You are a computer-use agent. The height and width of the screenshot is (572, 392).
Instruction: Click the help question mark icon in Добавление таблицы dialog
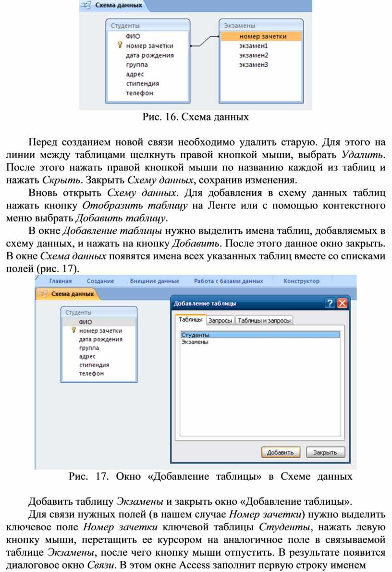pos(330,303)
